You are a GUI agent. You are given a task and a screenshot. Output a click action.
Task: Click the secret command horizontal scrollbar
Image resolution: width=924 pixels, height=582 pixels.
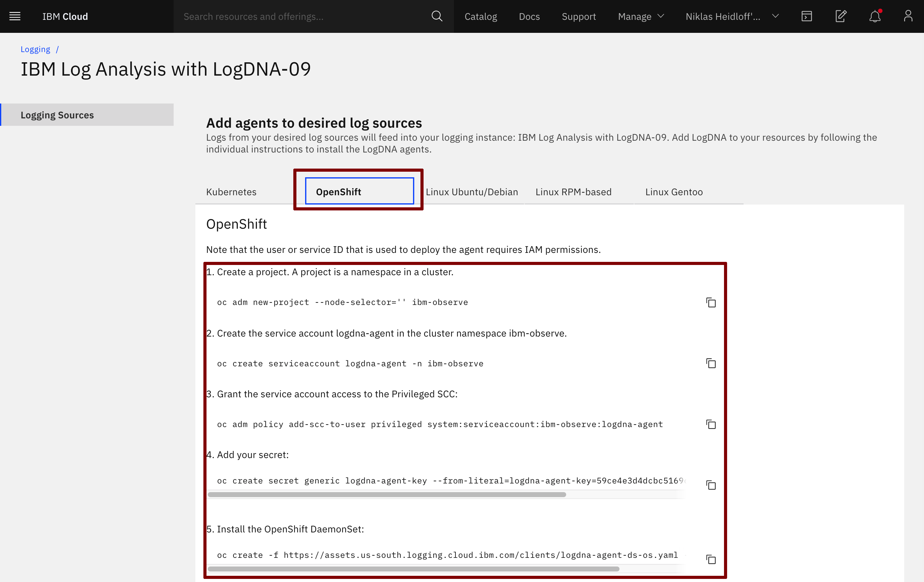(387, 495)
